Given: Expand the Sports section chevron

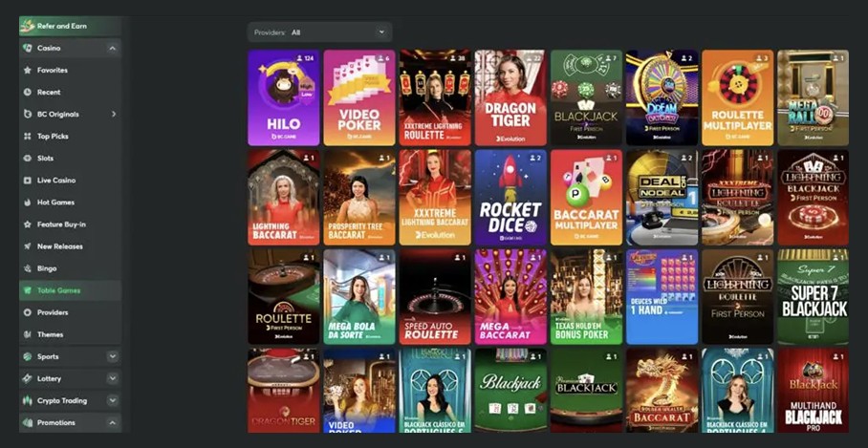Looking at the screenshot, I should pyautogui.click(x=113, y=356).
